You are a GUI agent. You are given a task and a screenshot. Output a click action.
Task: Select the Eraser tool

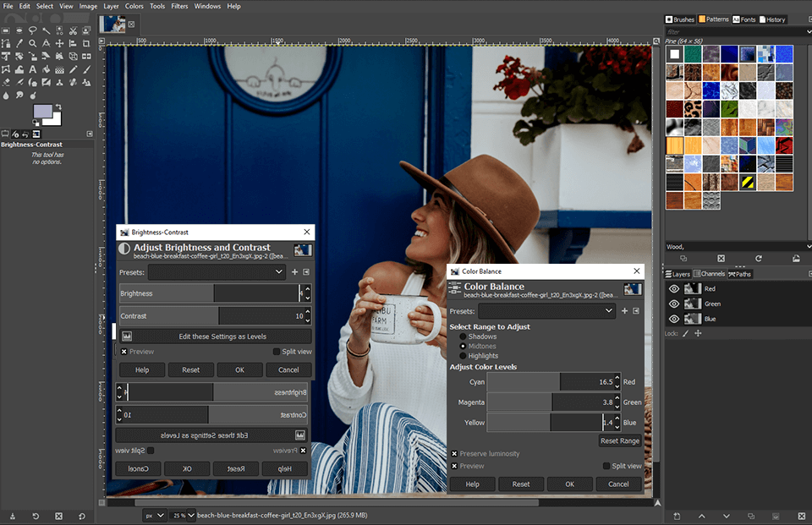6,82
